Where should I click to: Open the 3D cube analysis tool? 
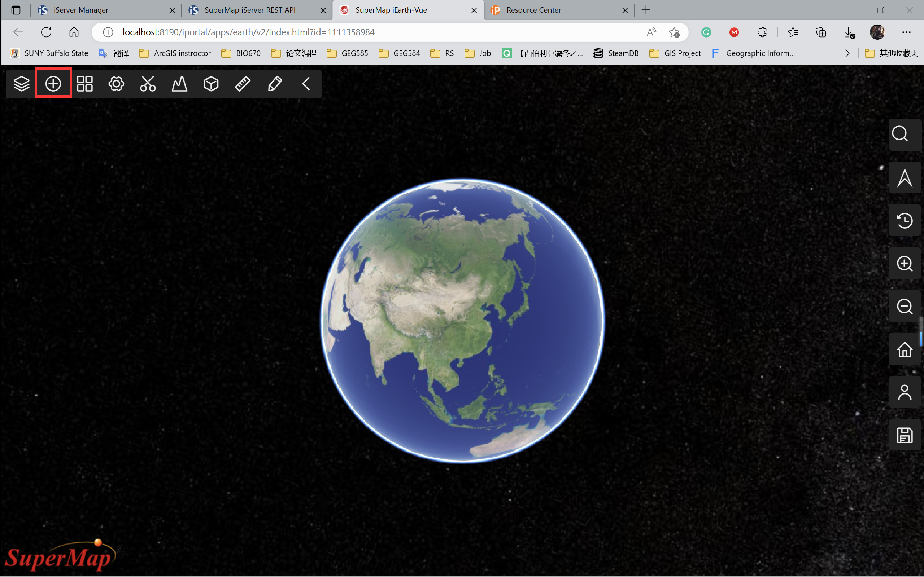click(211, 84)
